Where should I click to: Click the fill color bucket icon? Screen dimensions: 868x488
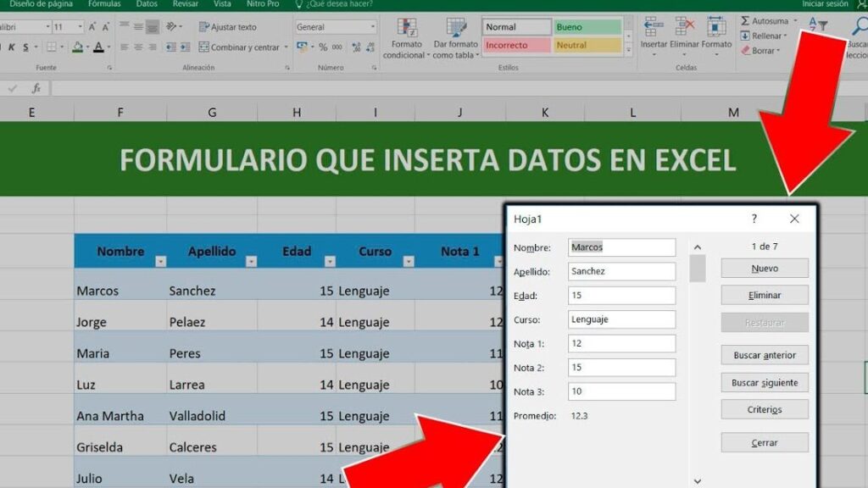click(x=78, y=47)
